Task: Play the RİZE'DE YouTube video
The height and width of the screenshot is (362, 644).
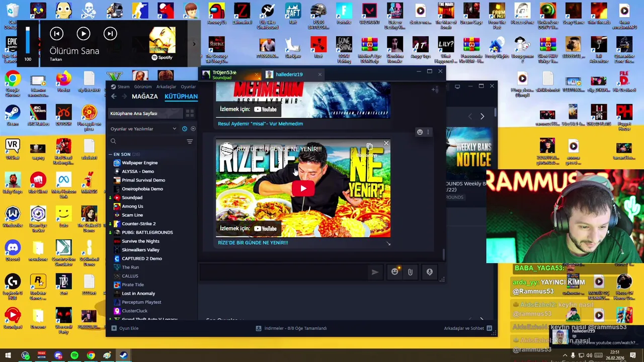Action: [x=303, y=189]
